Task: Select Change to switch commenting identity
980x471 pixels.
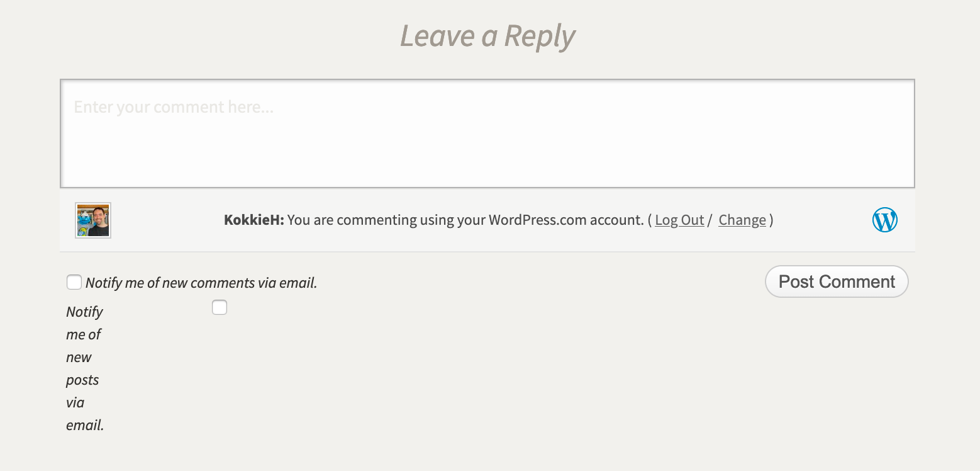Action: tap(742, 220)
